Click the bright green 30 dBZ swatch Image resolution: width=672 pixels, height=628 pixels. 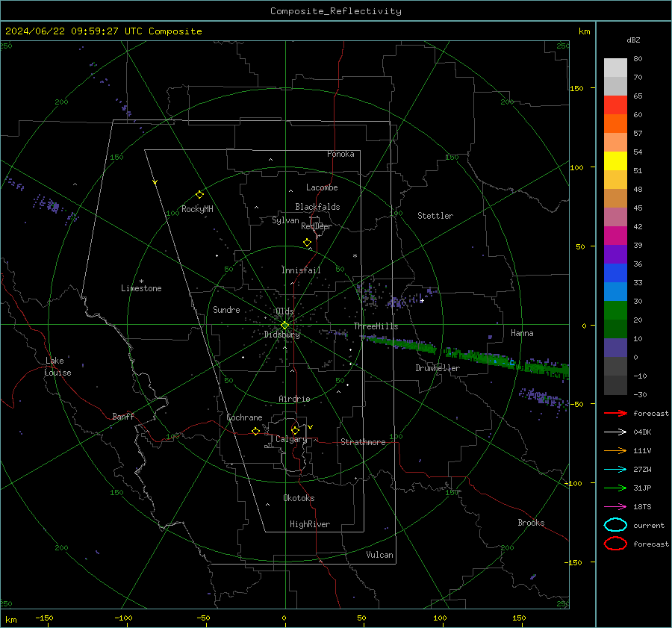point(615,311)
